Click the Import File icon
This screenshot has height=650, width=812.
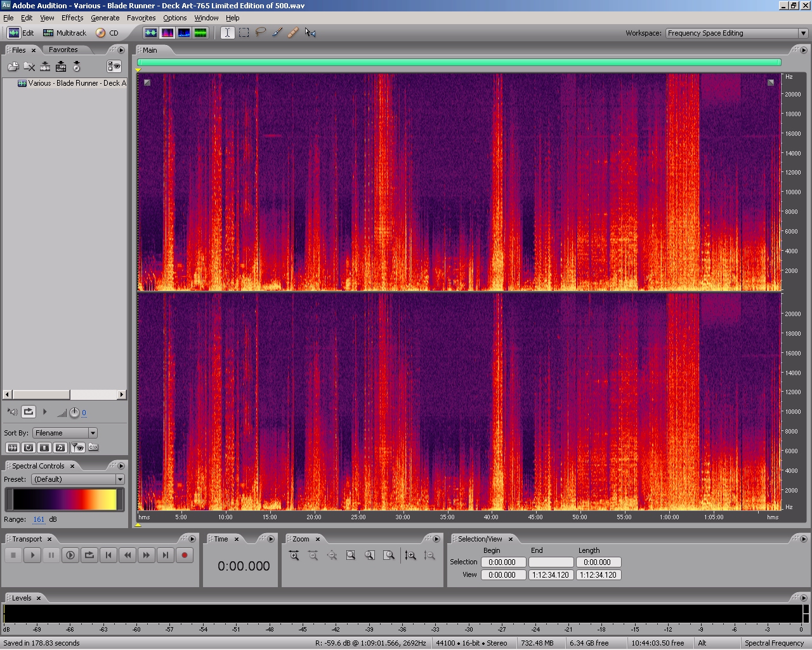[13, 66]
